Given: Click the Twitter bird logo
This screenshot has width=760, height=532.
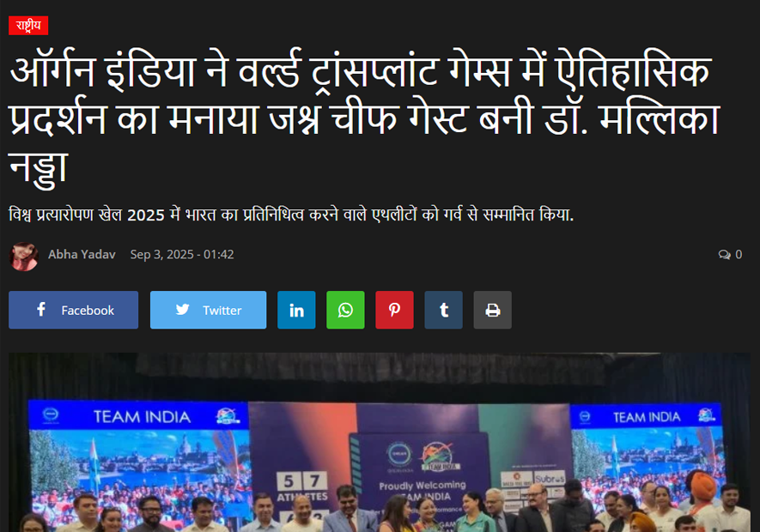Looking at the screenshot, I should click(x=182, y=309).
